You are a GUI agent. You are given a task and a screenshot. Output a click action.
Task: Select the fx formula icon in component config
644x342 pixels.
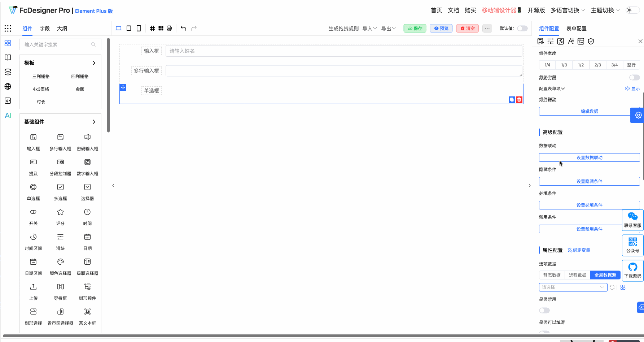click(x=561, y=41)
